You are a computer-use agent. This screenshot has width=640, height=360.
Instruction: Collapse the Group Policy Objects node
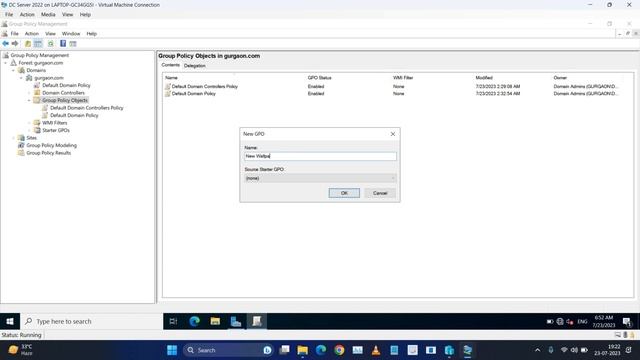[29, 100]
